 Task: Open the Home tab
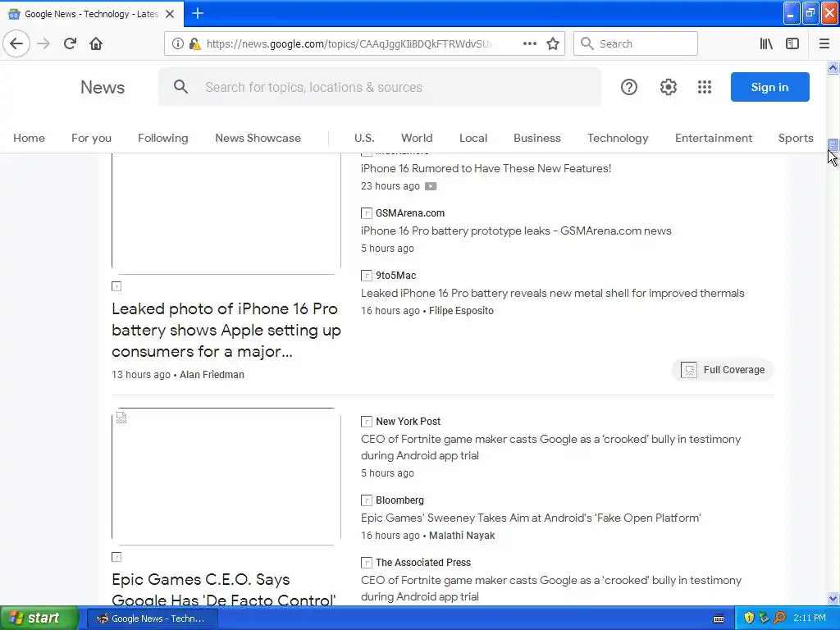(29, 138)
